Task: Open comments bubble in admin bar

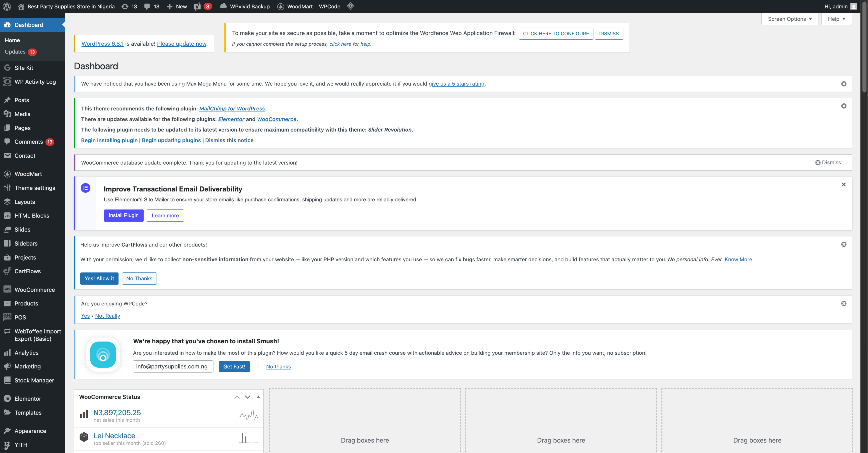Action: pos(147,6)
